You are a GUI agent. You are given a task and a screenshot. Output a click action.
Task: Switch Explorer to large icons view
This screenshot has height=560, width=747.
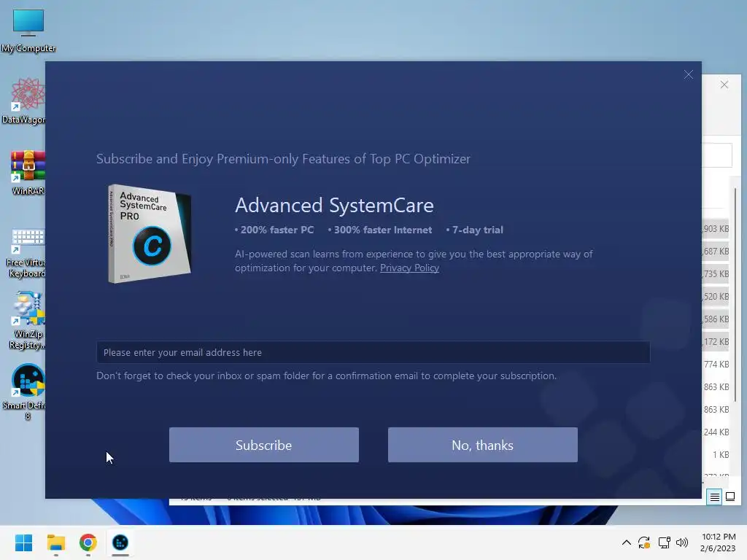click(729, 497)
